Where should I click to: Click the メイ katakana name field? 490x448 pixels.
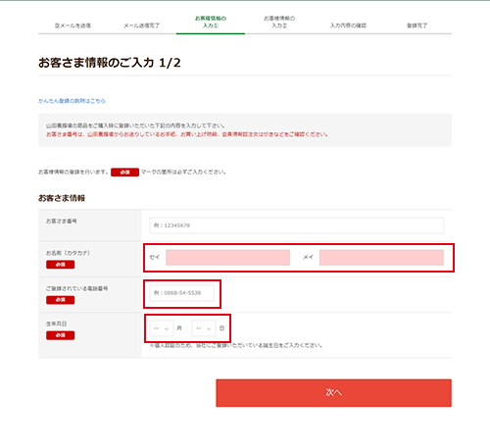pyautogui.click(x=381, y=258)
